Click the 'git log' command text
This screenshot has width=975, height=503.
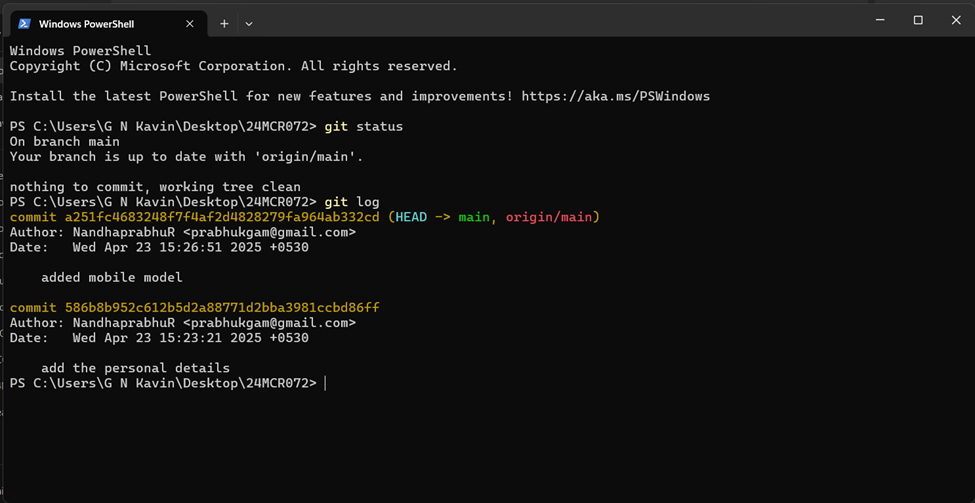352,202
